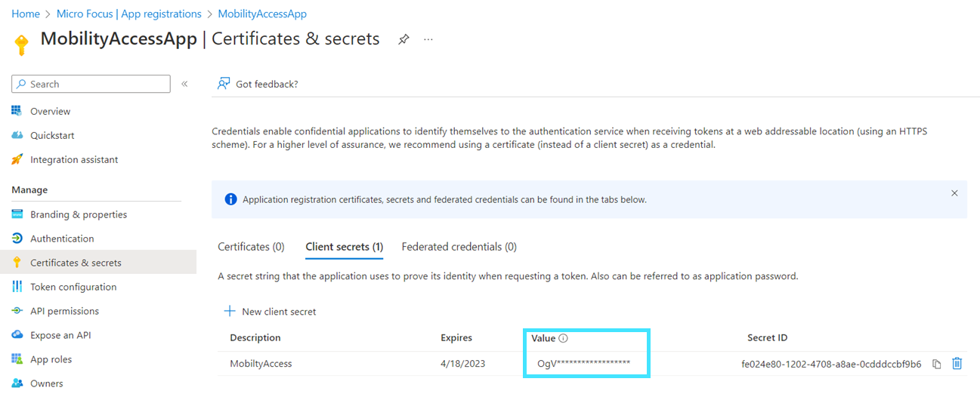
Task: Open the API permissions page
Action: point(64,311)
